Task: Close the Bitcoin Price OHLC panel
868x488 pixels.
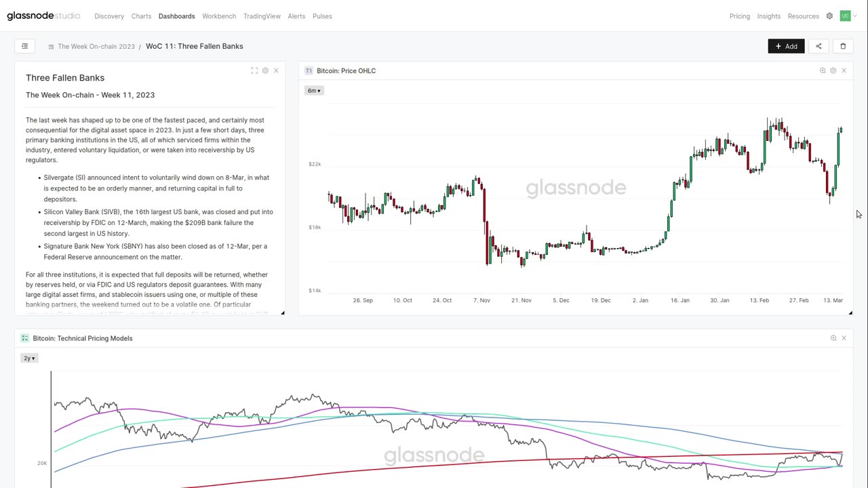Action: pyautogui.click(x=844, y=70)
